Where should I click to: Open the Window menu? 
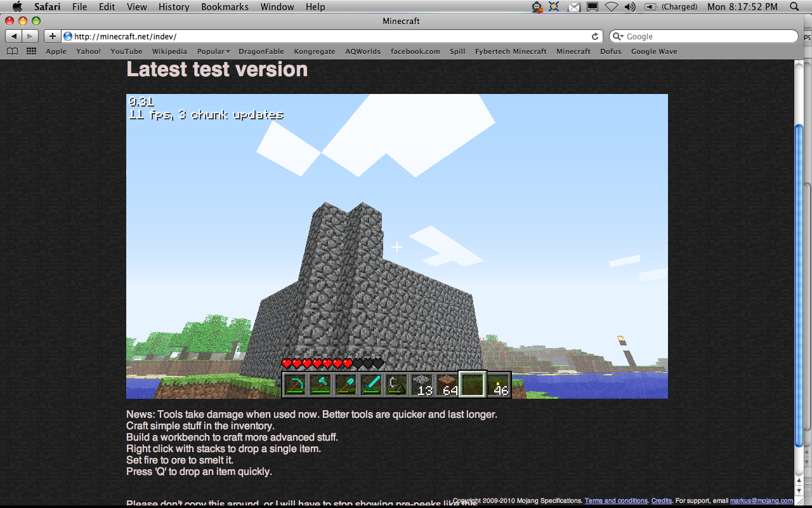tap(277, 7)
